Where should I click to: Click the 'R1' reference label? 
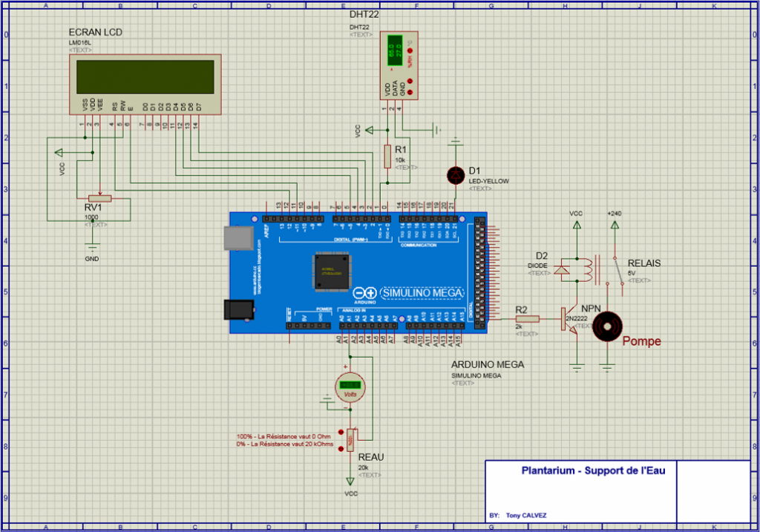(x=400, y=150)
